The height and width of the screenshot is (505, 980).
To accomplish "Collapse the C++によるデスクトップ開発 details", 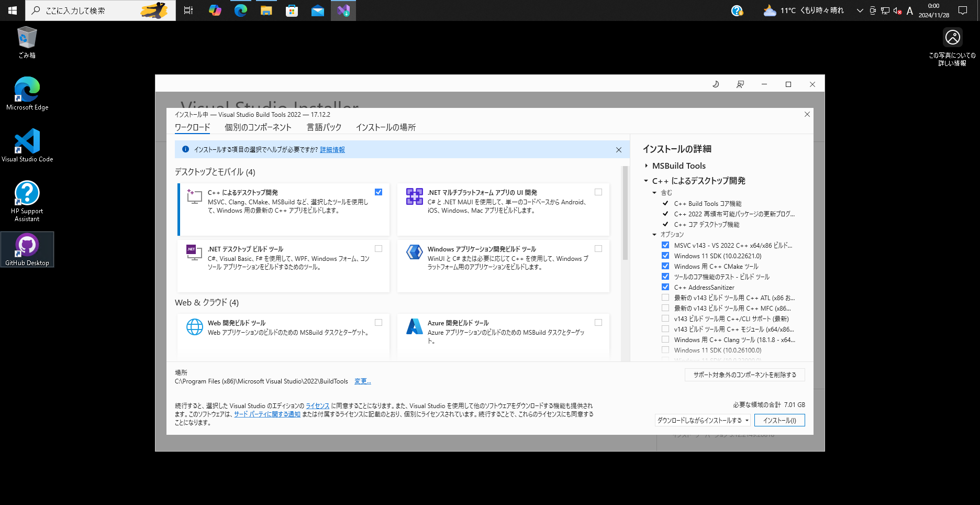I will (645, 181).
